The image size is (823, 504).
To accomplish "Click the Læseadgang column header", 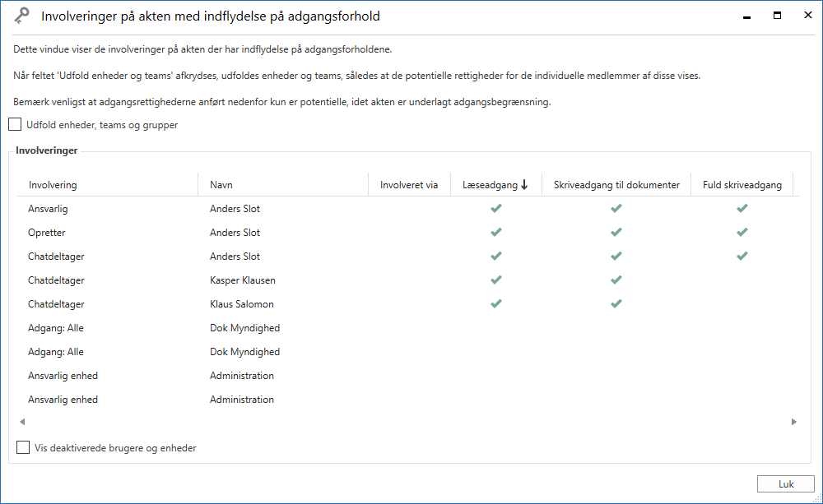I will (x=496, y=185).
